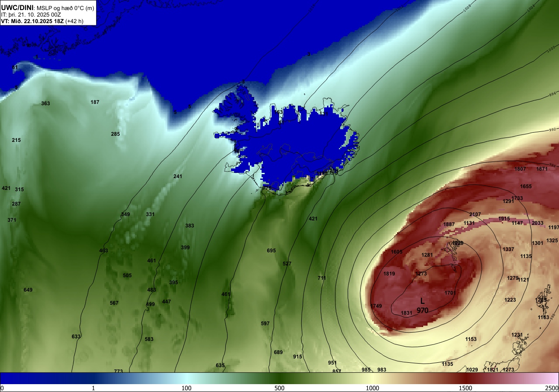
Task: Click the height value 711
Action: coord(322,278)
